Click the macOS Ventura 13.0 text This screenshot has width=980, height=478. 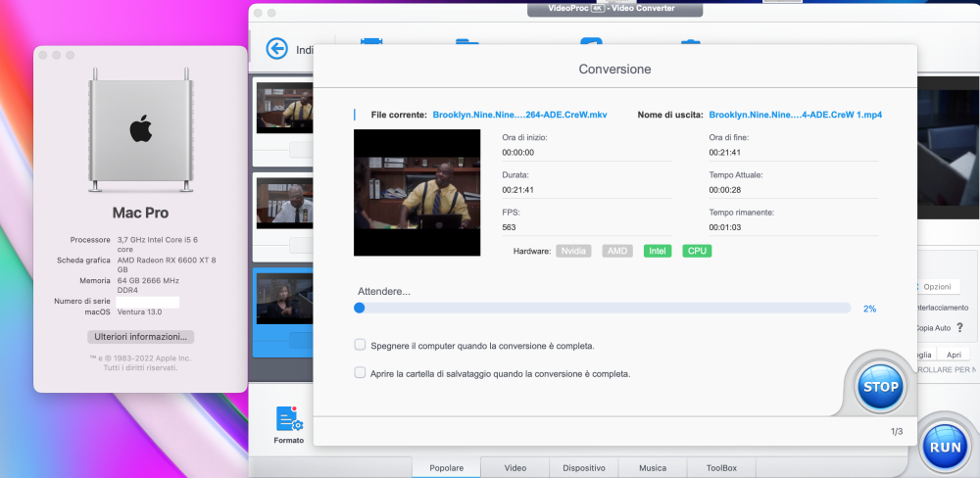(x=140, y=311)
